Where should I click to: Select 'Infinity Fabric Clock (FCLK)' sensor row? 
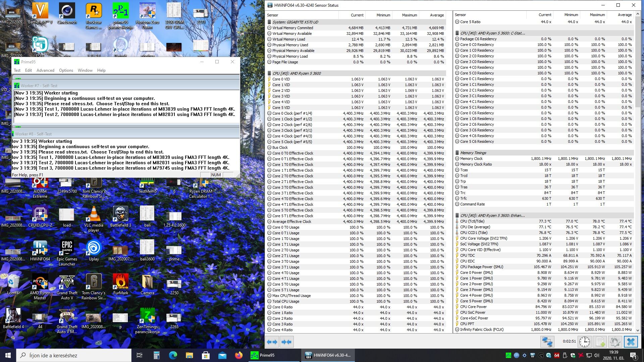[544, 329]
